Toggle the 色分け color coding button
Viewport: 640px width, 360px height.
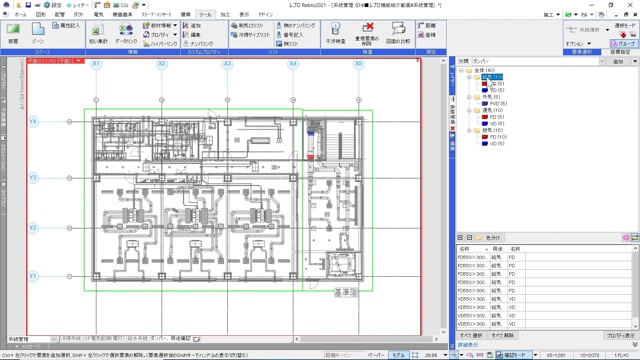[x=490, y=238]
